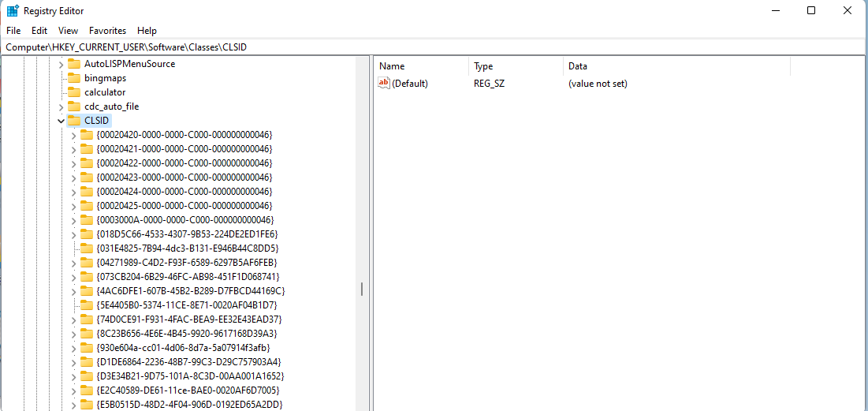Viewport: 868px width, 411px height.
Task: Click folder icon of {74D0CE91-F931-4FAC-BEA9-EE32E43EAD37}
Action: click(87, 319)
